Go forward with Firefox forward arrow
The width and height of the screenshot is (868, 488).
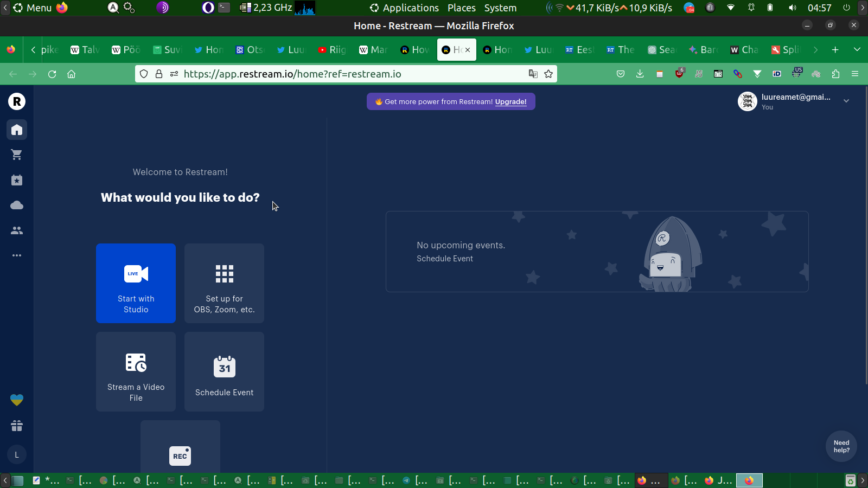coord(33,74)
